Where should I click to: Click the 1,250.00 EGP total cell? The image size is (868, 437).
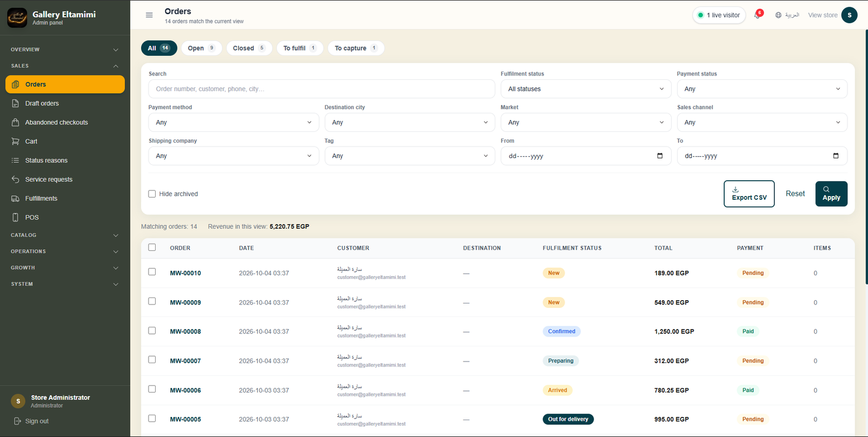674,332
